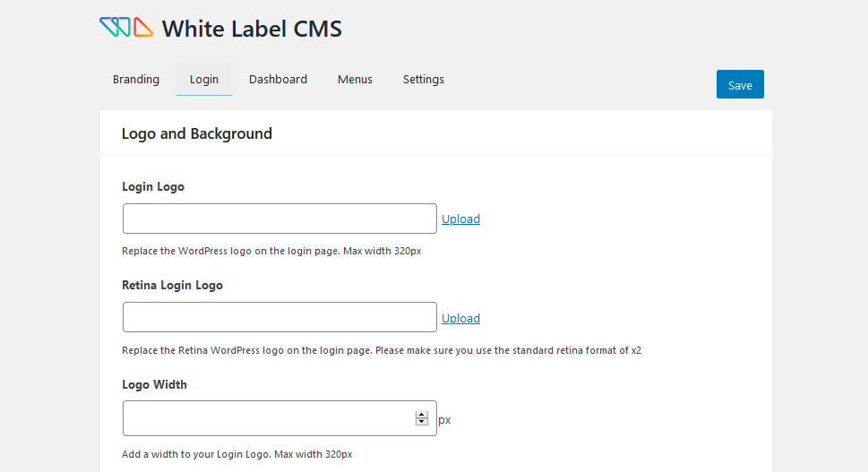Focus the Login Logo URL field
868x472 pixels.
279,219
